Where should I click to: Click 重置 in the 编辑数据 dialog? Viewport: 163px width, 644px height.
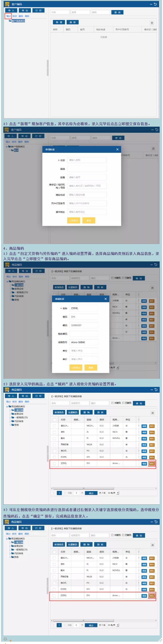tap(91, 368)
